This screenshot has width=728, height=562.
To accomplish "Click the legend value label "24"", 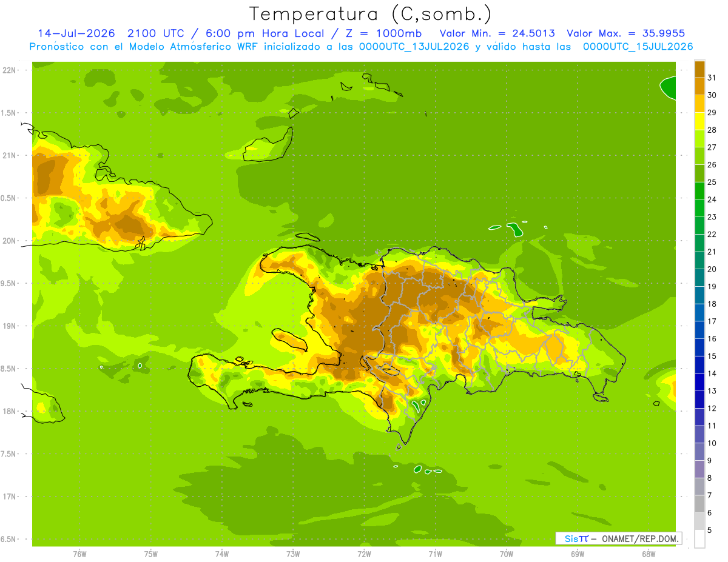I will (x=712, y=199).
